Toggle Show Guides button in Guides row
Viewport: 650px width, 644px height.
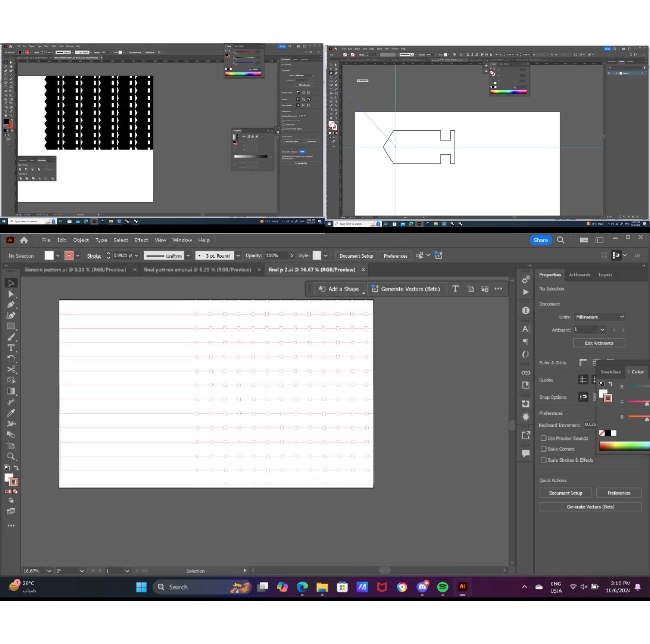click(583, 380)
